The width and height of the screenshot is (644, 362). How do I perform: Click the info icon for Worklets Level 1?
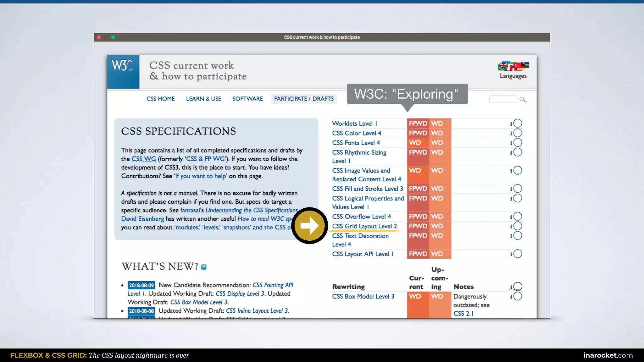(511, 124)
